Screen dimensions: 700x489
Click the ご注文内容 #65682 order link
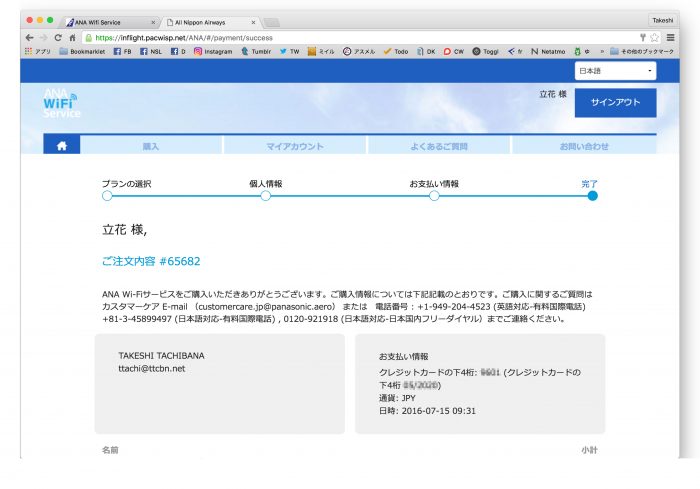151,261
